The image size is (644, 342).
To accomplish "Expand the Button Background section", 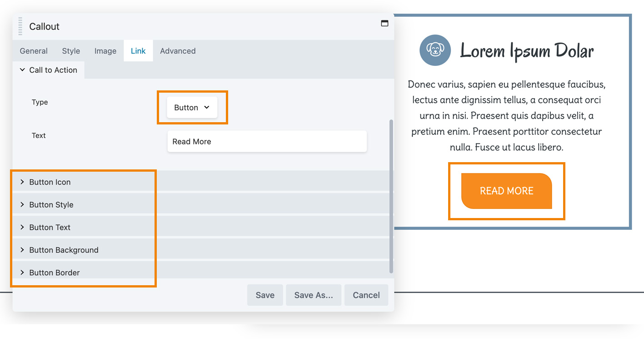I will click(200, 250).
